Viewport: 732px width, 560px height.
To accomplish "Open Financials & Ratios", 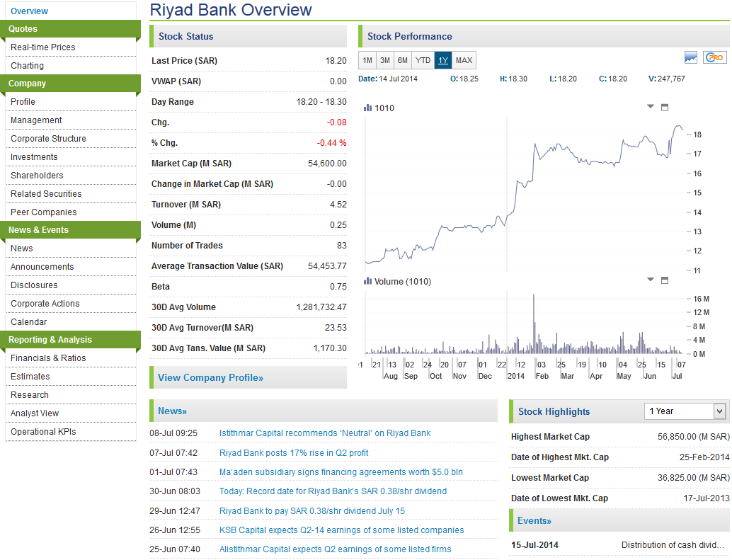I will [48, 358].
